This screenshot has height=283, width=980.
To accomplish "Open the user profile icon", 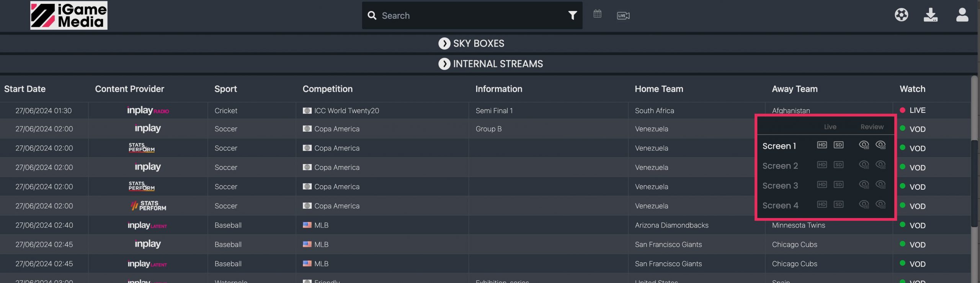I will [x=962, y=15].
